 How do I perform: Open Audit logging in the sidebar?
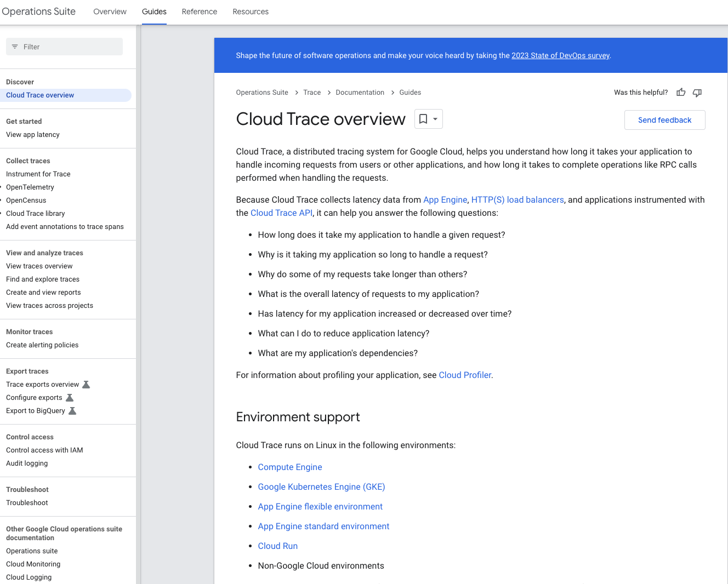coord(27,463)
